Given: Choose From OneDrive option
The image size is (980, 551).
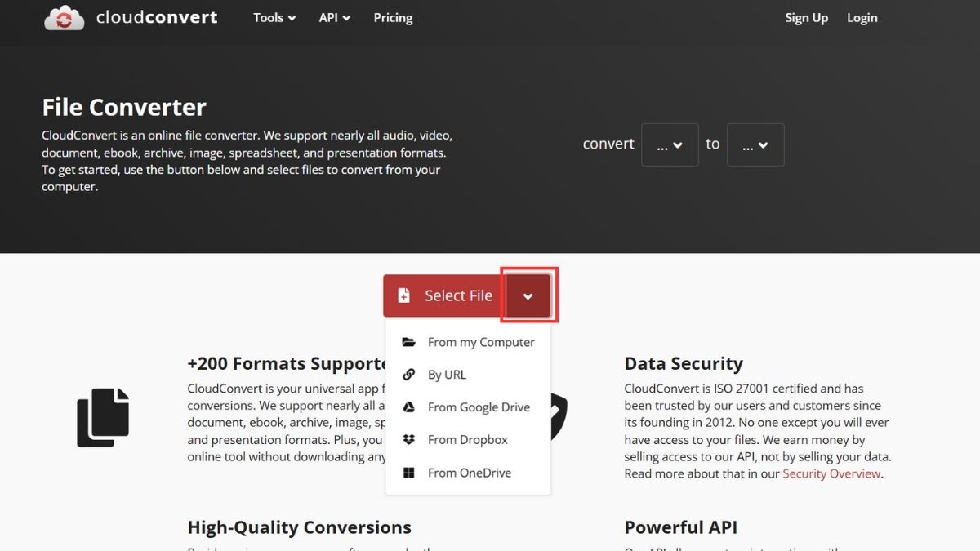Looking at the screenshot, I should point(468,473).
